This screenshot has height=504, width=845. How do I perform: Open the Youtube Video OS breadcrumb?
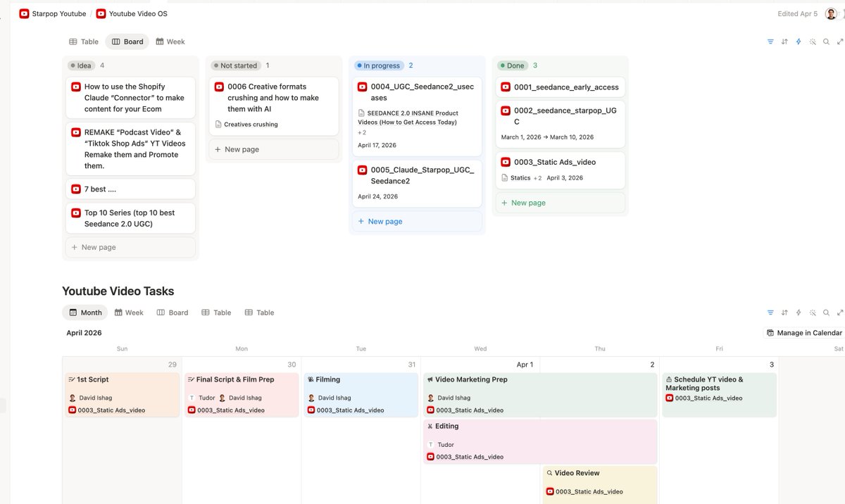132,13
